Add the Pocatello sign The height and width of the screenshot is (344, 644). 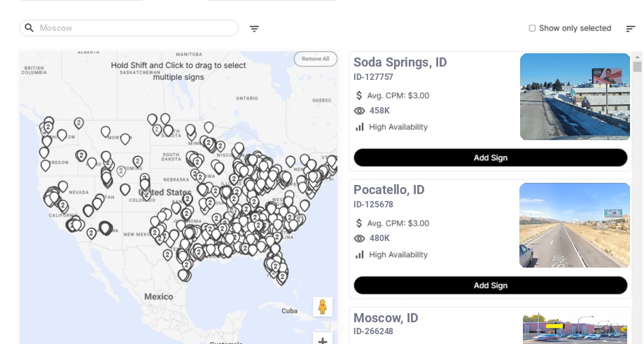pos(490,285)
